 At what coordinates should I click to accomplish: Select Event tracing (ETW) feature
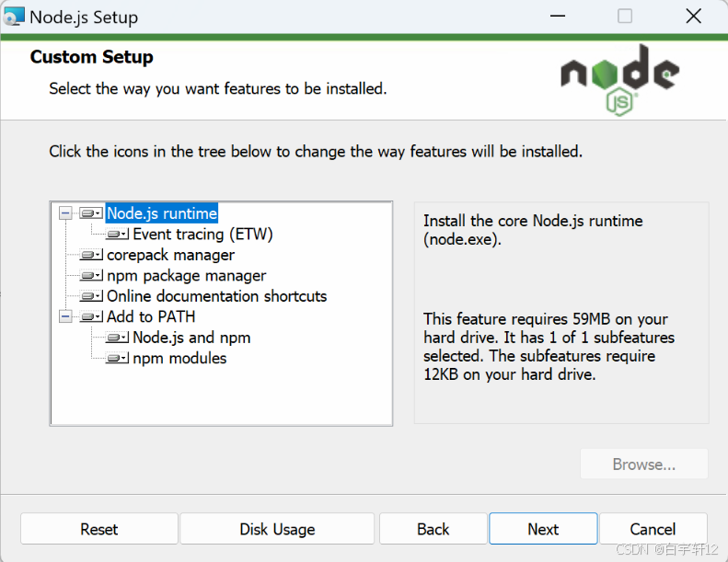tap(202, 235)
